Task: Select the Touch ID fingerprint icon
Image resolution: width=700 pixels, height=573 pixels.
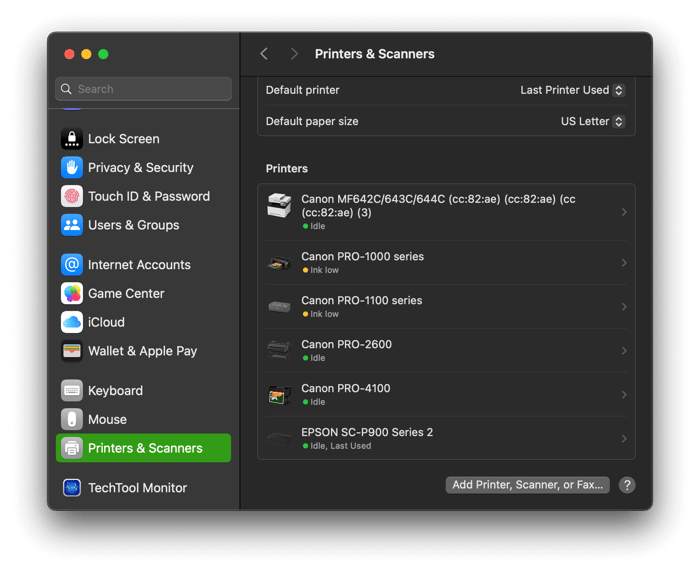Action: click(x=72, y=197)
